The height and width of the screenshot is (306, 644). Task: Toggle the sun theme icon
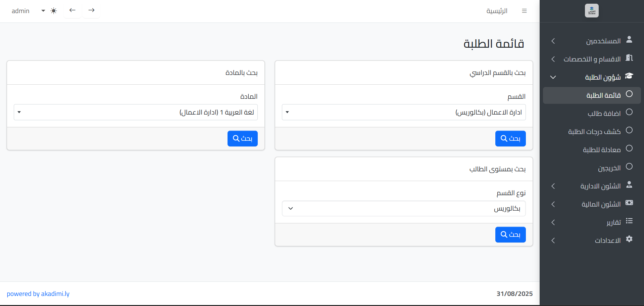click(54, 11)
